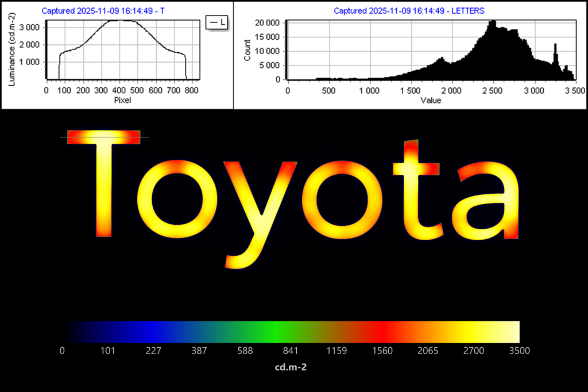Viewport: 588px width, 392px height.
Task: Click the Value axis label under the histogram
Action: (x=431, y=100)
